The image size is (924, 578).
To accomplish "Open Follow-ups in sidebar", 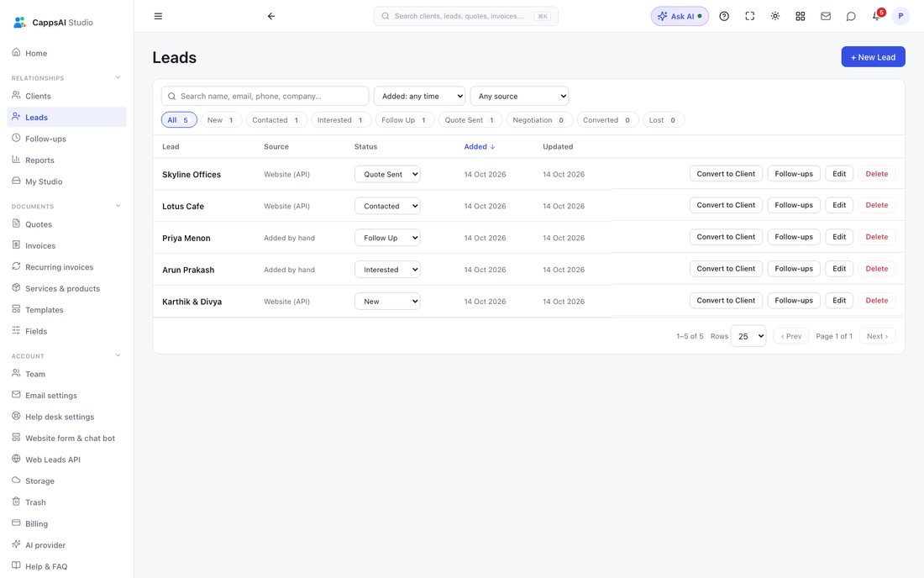I will [x=66, y=139].
